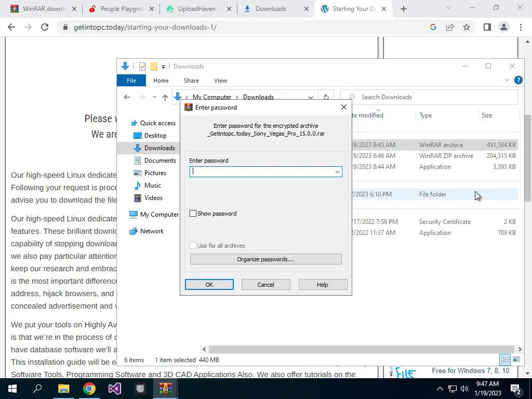This screenshot has width=532, height=399.
Task: Click WinRAR icon in taskbar
Action: (166, 389)
